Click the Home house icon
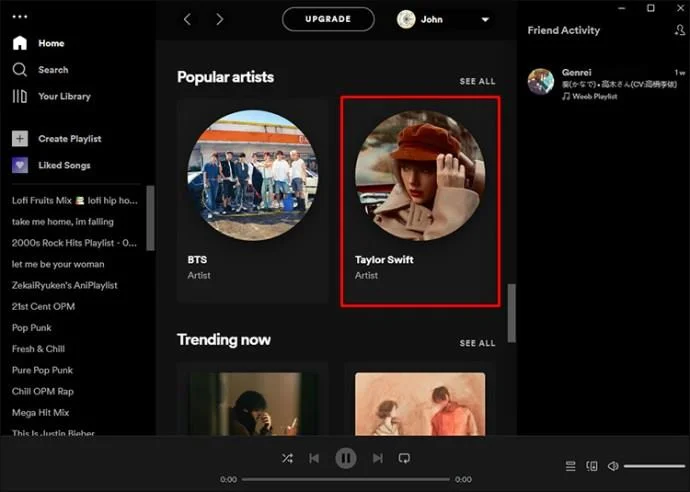 coord(20,43)
